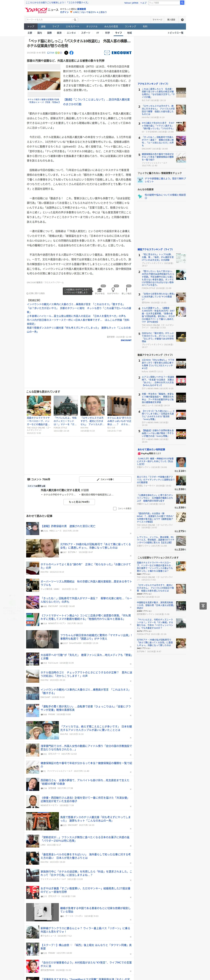Open the 【動画】「こういうことはしないで」 link
210x980 pixels.
tap(96, 102)
